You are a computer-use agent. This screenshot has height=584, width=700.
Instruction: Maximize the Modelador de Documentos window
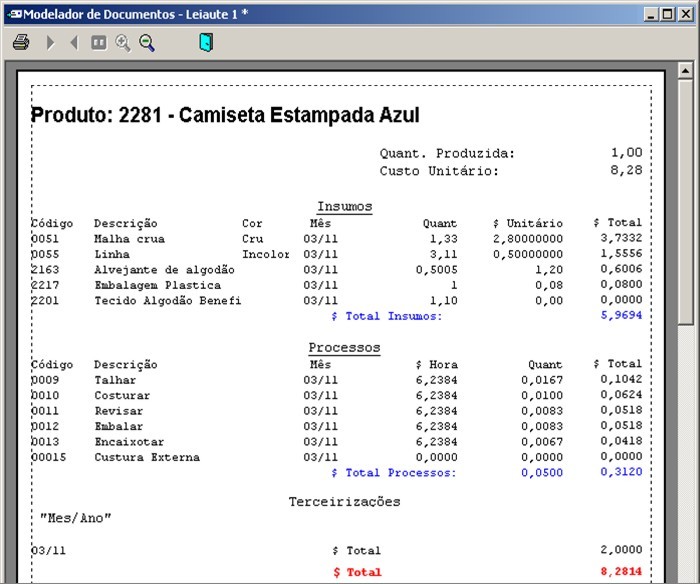coord(668,13)
